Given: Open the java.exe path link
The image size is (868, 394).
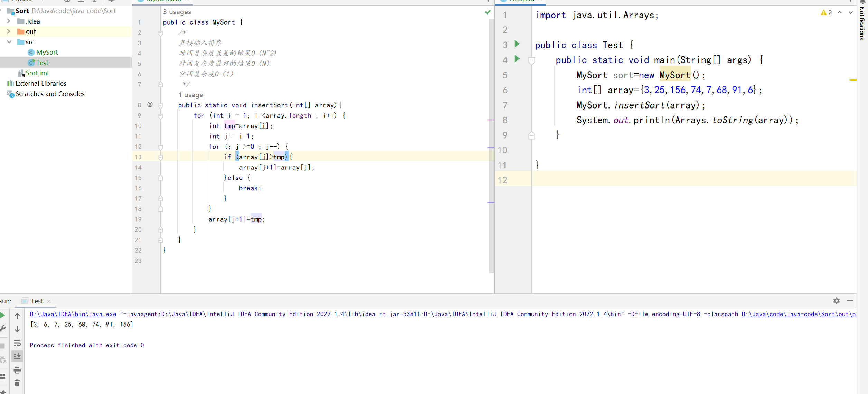Looking at the screenshot, I should tap(73, 314).
